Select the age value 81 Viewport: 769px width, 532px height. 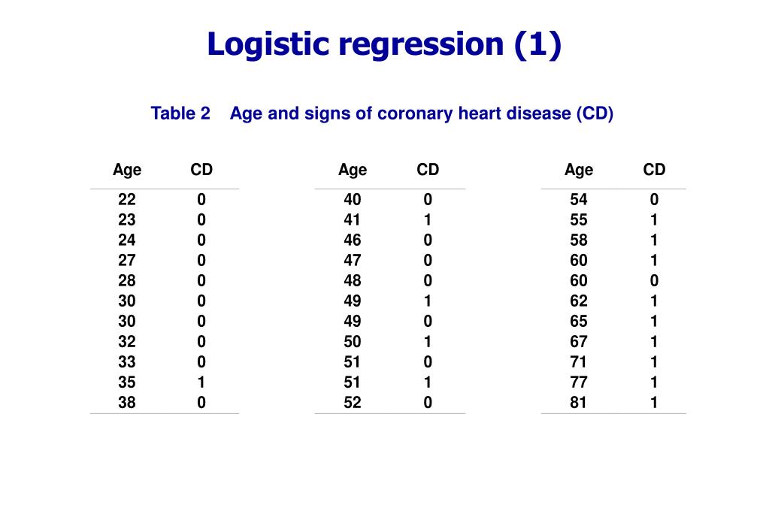click(579, 403)
